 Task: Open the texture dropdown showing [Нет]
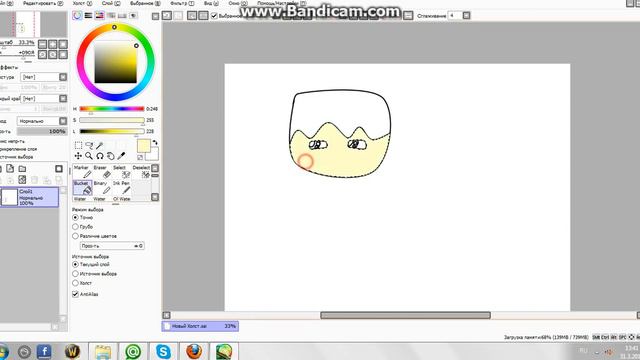tap(44, 77)
